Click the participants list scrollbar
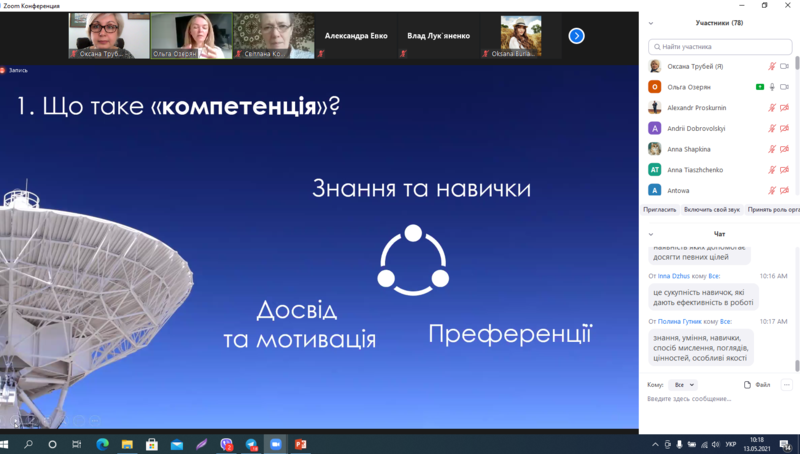 tap(797, 63)
